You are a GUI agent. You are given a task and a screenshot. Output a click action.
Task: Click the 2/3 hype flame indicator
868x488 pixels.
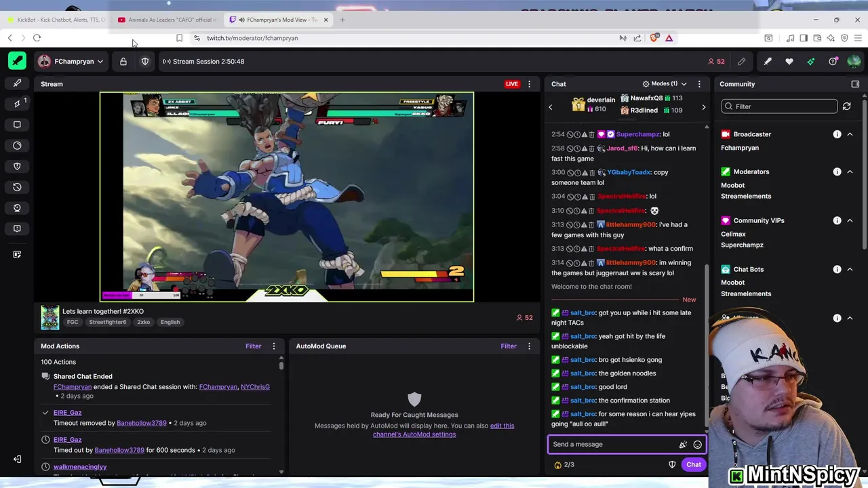click(x=564, y=464)
